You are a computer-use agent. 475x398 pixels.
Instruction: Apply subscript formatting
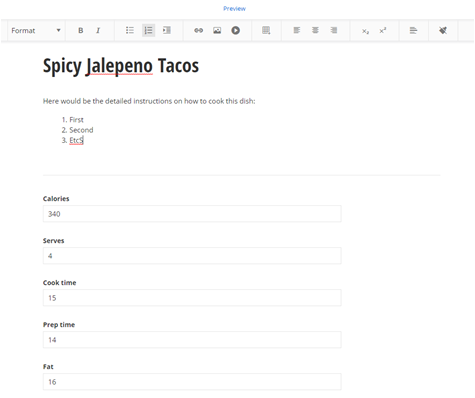click(365, 31)
